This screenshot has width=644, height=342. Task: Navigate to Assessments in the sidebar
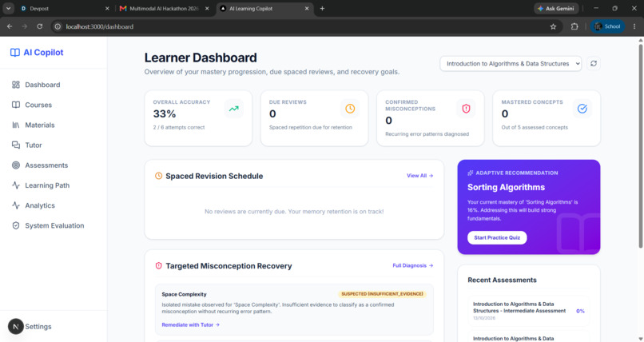[54, 165]
